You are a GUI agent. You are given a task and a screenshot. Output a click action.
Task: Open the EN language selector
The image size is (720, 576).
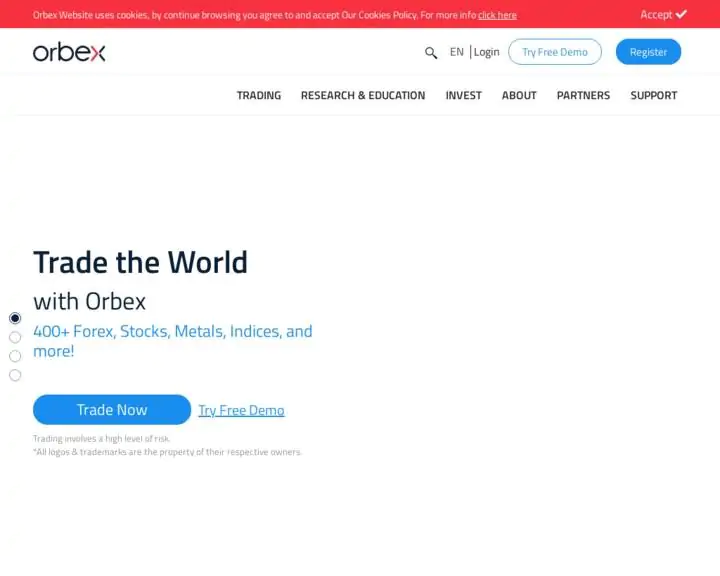(x=456, y=52)
